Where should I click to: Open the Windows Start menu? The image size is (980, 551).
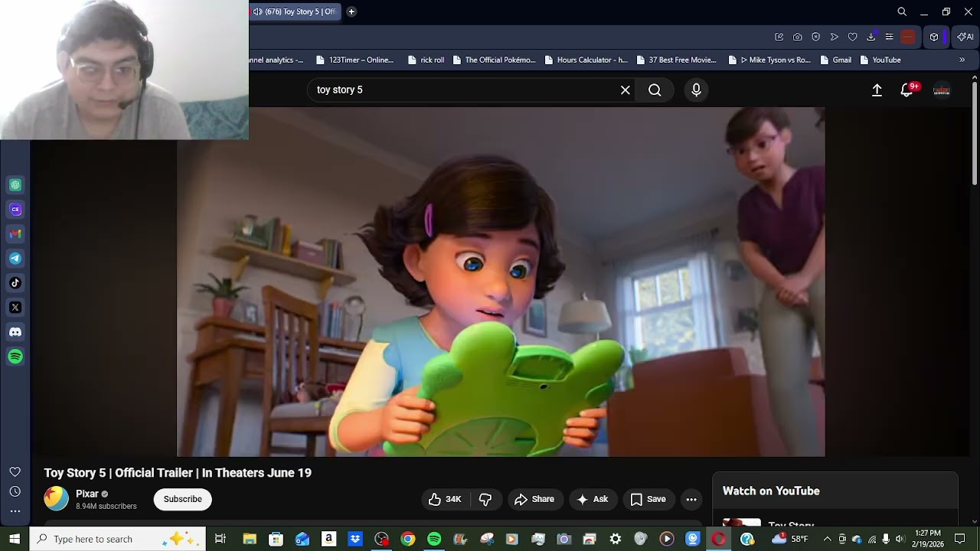tap(15, 539)
